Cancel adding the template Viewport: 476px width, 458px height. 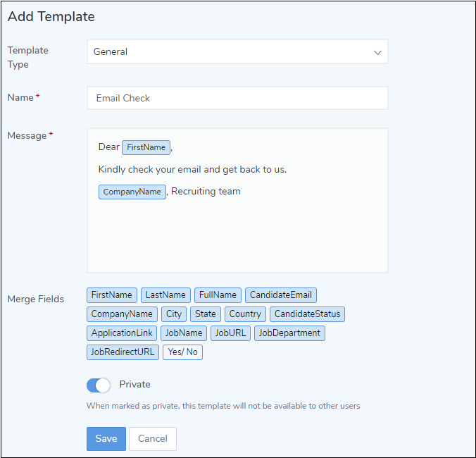152,438
